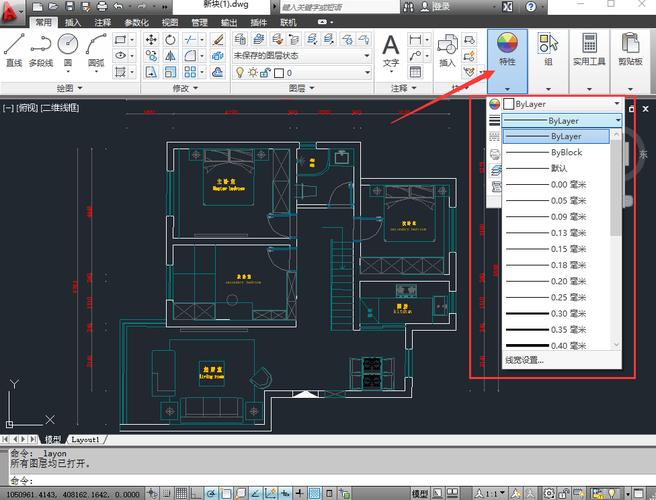Screen dimensions: 656x500
Task: Click the Rectangle draw tool icon
Action: (x=120, y=40)
